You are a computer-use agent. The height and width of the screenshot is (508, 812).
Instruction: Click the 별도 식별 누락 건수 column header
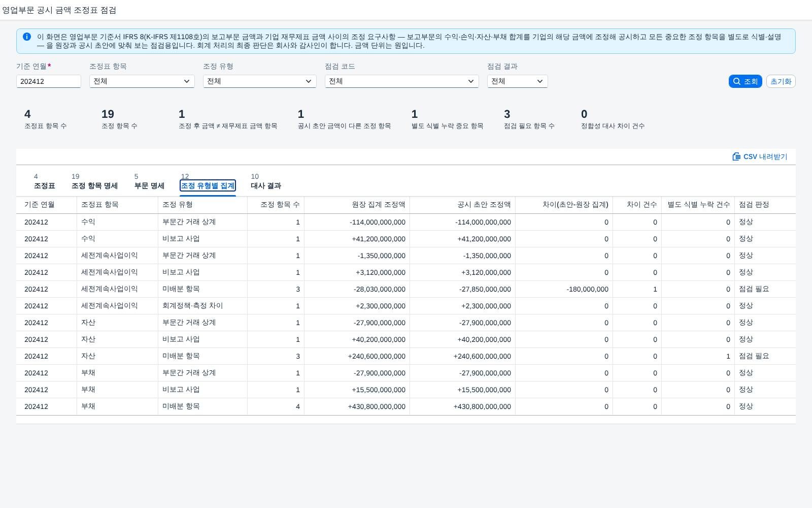699,205
